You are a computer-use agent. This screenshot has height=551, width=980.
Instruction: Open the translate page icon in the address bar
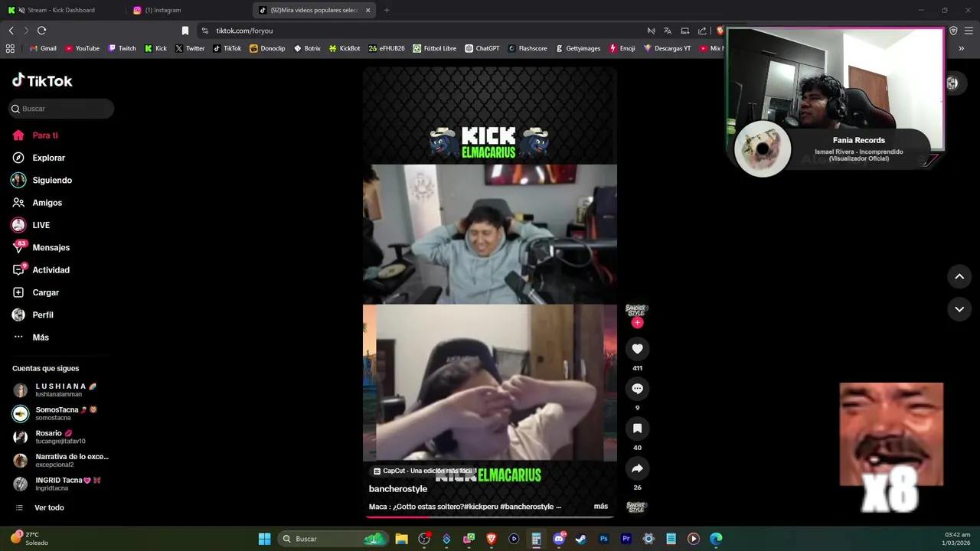click(x=668, y=31)
